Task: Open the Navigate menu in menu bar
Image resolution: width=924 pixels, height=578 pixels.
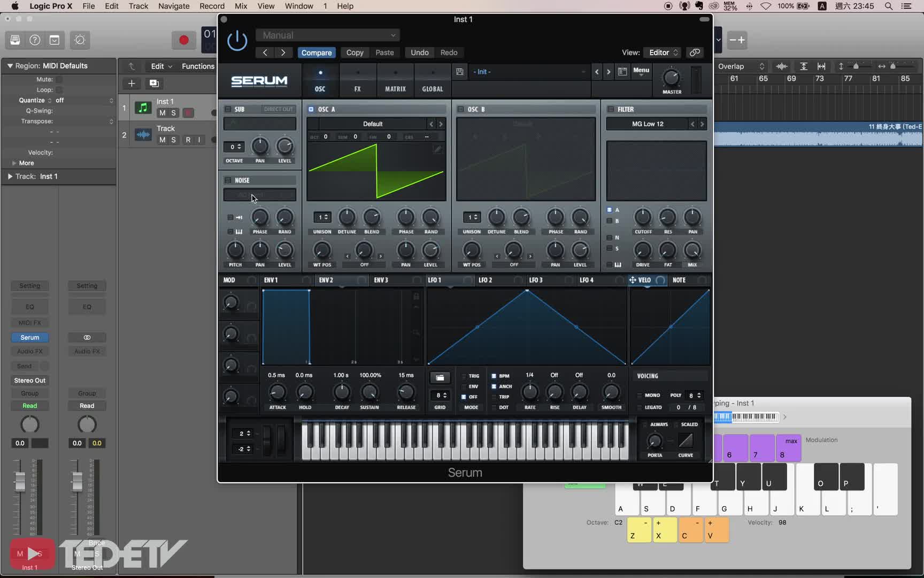Action: click(174, 6)
